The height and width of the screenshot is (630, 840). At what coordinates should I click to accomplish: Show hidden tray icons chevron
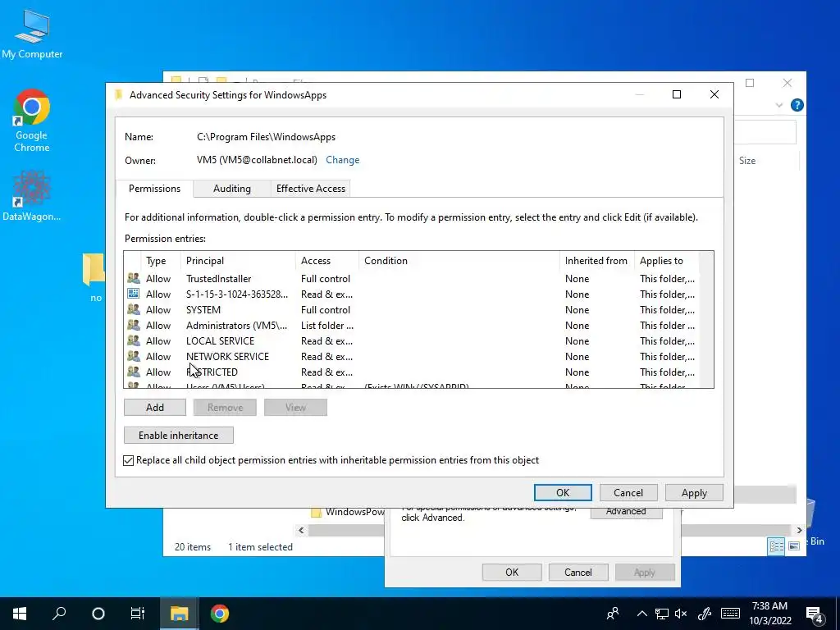click(x=641, y=614)
